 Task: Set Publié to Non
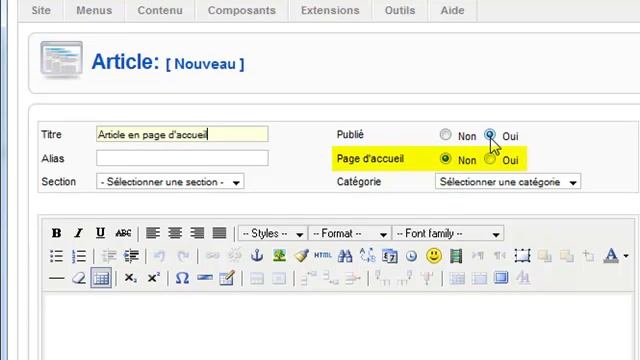coord(445,135)
